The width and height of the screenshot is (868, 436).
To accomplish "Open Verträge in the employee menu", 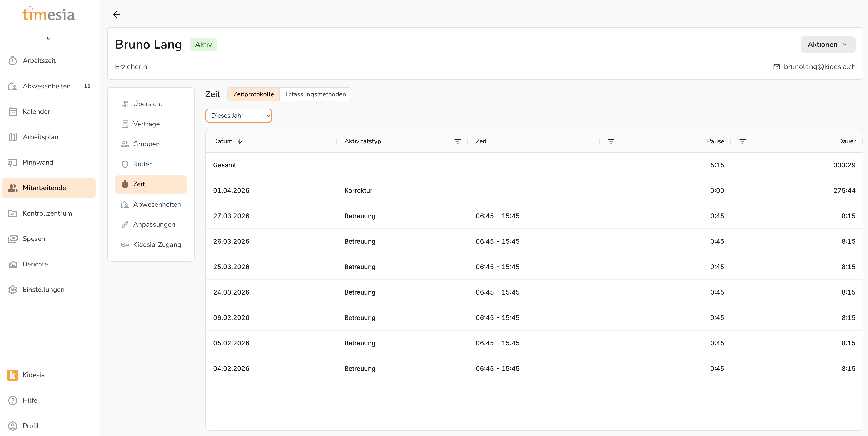I will pos(146,124).
